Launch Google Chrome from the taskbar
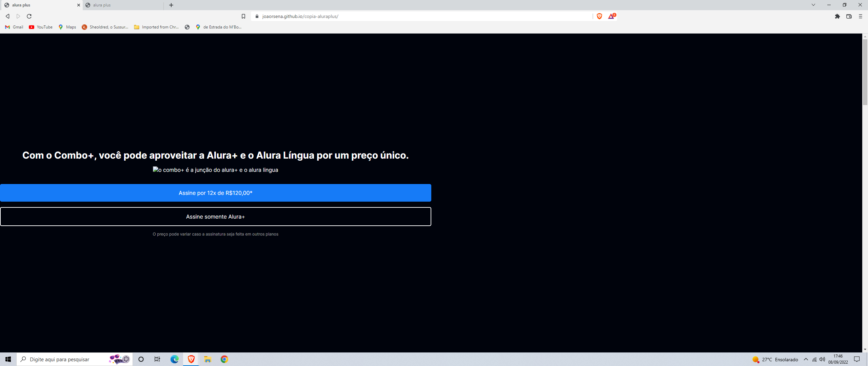Image resolution: width=868 pixels, height=366 pixels. click(224, 359)
